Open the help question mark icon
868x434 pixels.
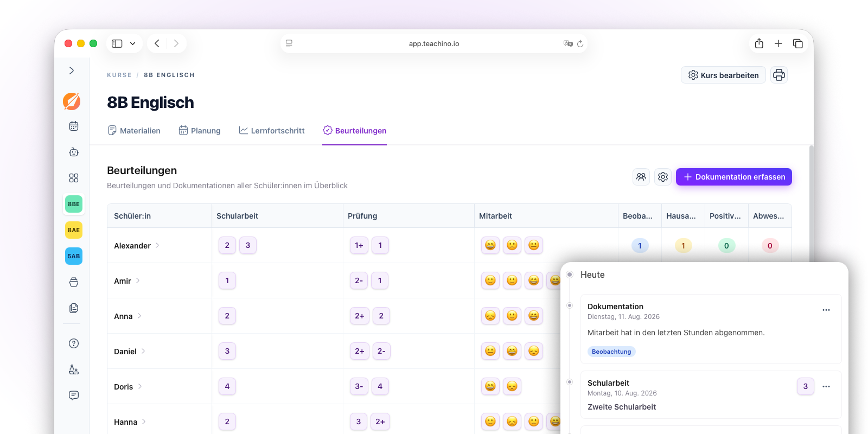(x=74, y=343)
